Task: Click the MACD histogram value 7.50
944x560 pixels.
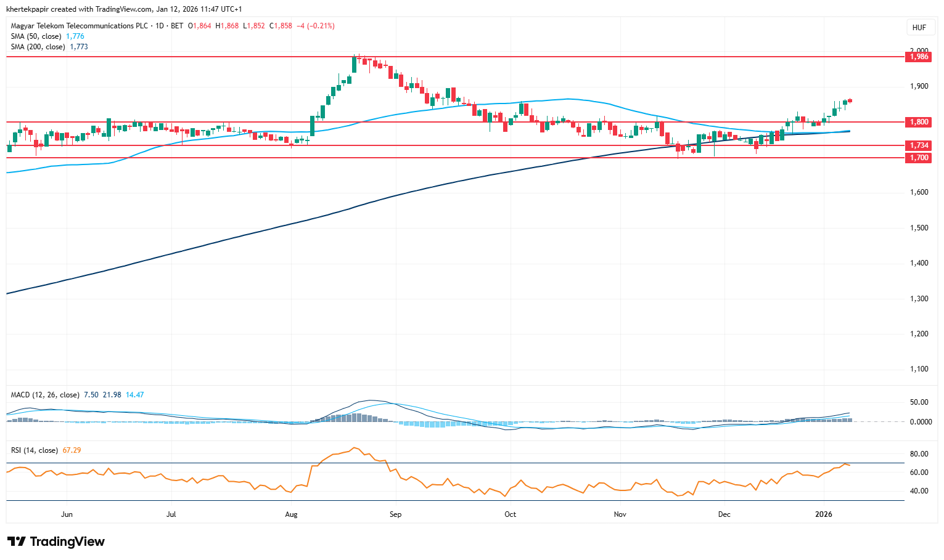Action: [91, 395]
